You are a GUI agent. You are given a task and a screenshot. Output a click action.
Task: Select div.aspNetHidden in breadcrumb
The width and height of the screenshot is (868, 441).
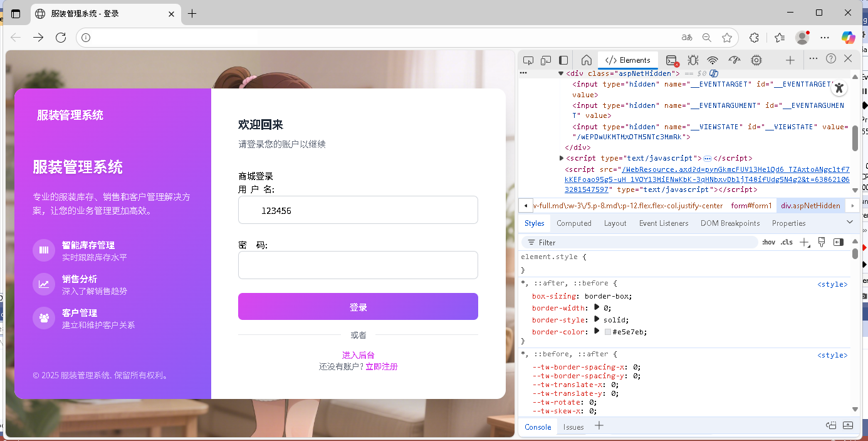[810, 206]
